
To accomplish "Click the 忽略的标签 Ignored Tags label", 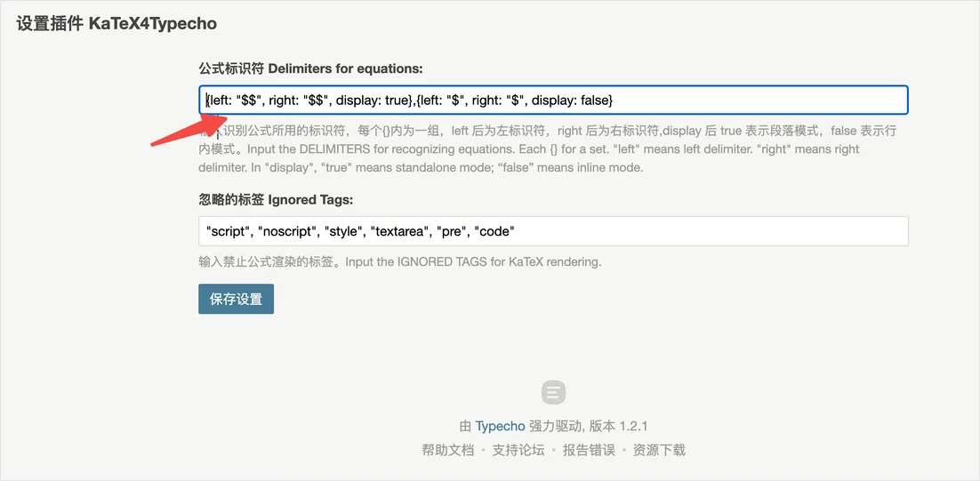I will pos(276,200).
